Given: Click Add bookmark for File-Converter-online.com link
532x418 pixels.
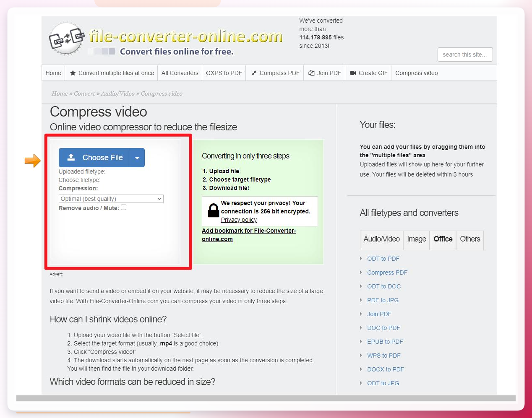Looking at the screenshot, I should [x=249, y=235].
